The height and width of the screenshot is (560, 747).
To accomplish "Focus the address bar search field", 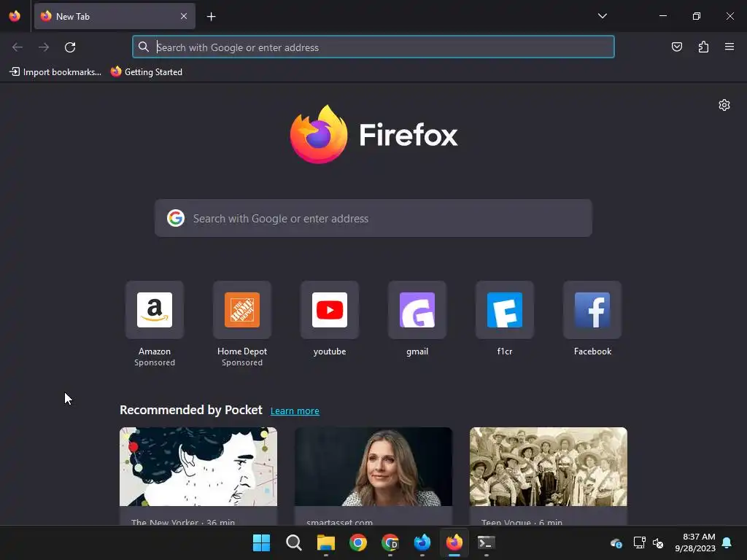I will tap(373, 47).
